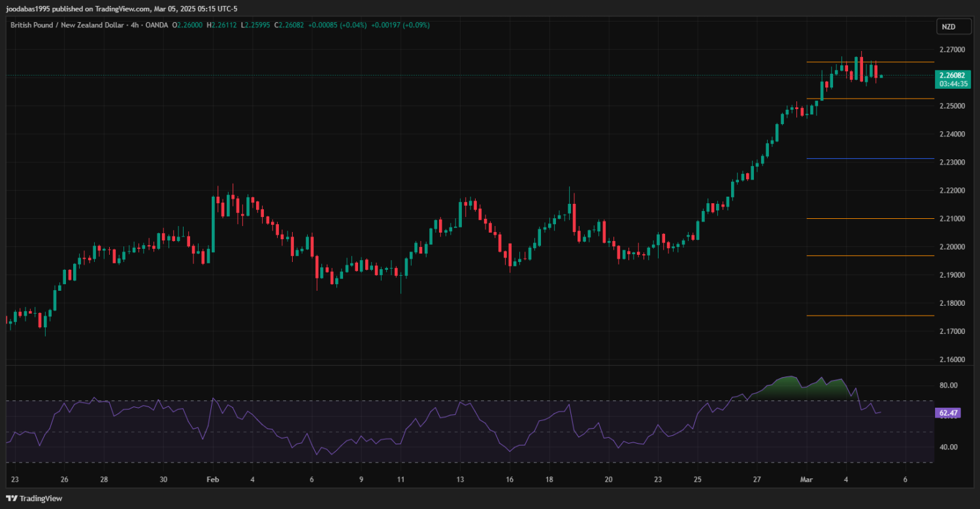This screenshot has height=509, width=980.
Task: Click the 20 date label on time axis
Action: [x=608, y=480]
